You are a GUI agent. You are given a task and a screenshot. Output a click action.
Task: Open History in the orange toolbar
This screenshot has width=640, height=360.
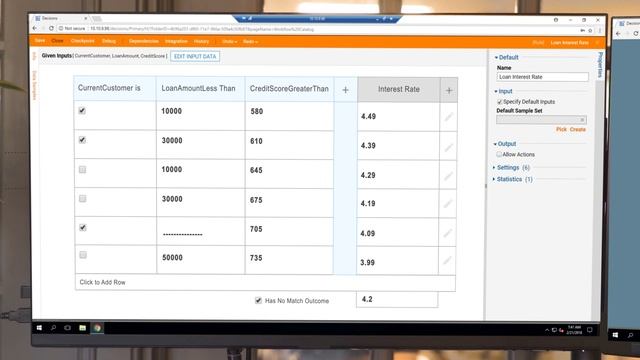pos(201,42)
